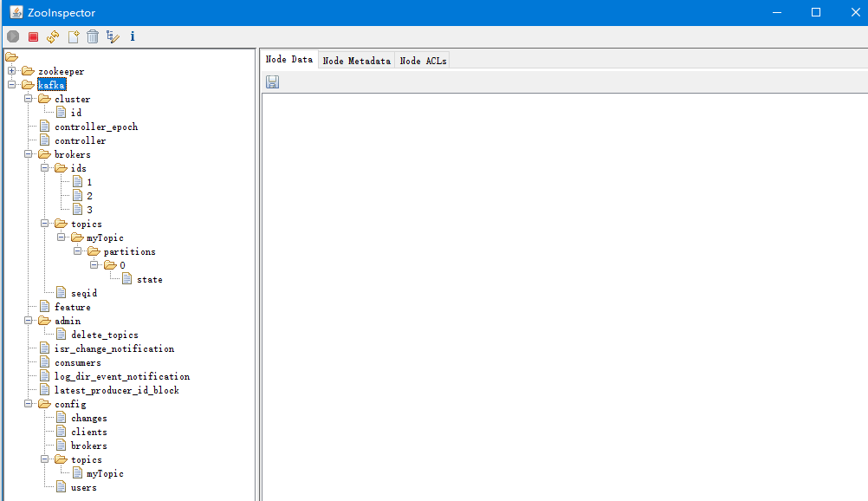Click the Delete Node trash icon
Screen dimensions: 868x501
tap(93, 36)
